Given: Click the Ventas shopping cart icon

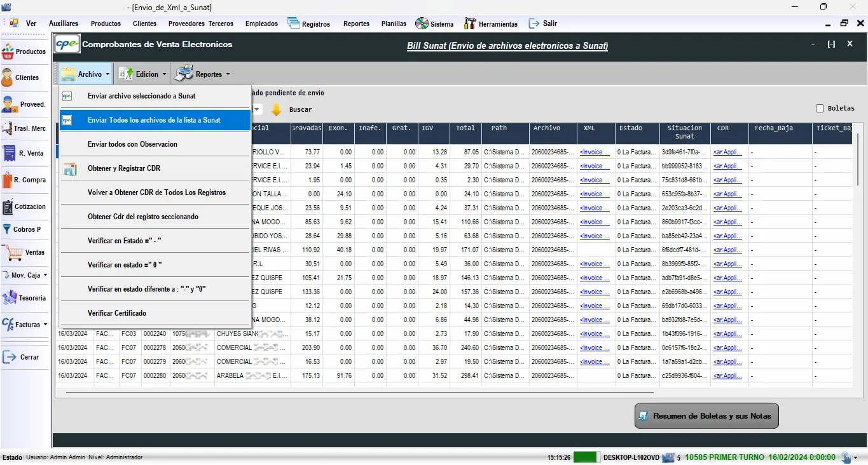Looking at the screenshot, I should pos(13,252).
